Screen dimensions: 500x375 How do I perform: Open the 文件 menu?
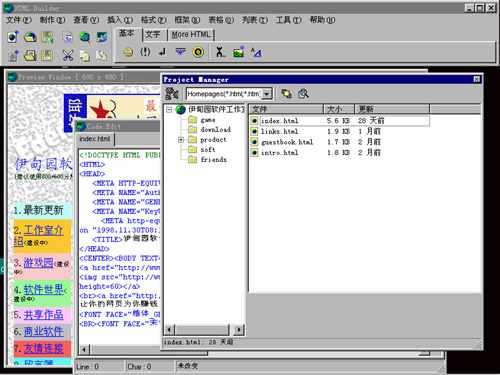point(19,20)
